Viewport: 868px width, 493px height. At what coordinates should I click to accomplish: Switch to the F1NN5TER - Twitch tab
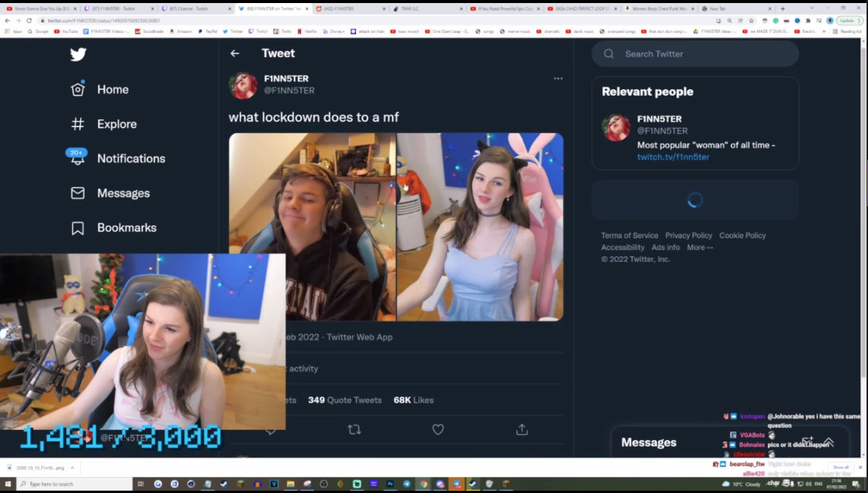pyautogui.click(x=119, y=9)
